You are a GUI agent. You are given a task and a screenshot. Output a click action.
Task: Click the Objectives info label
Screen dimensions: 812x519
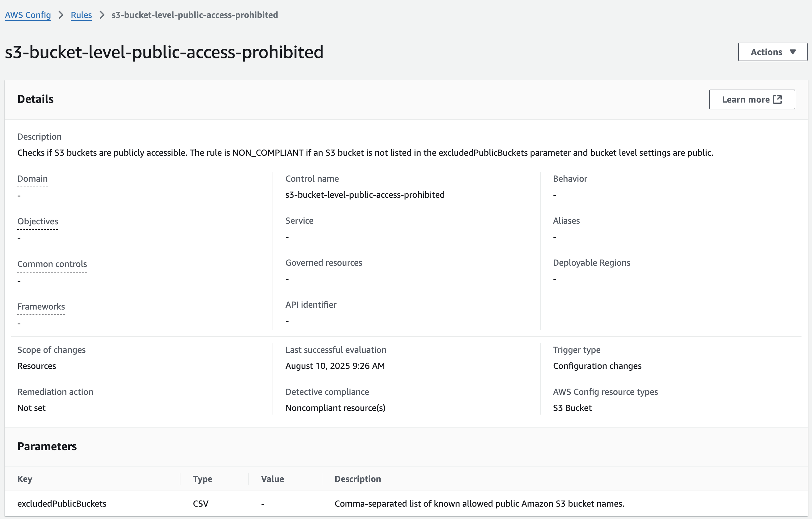click(38, 221)
